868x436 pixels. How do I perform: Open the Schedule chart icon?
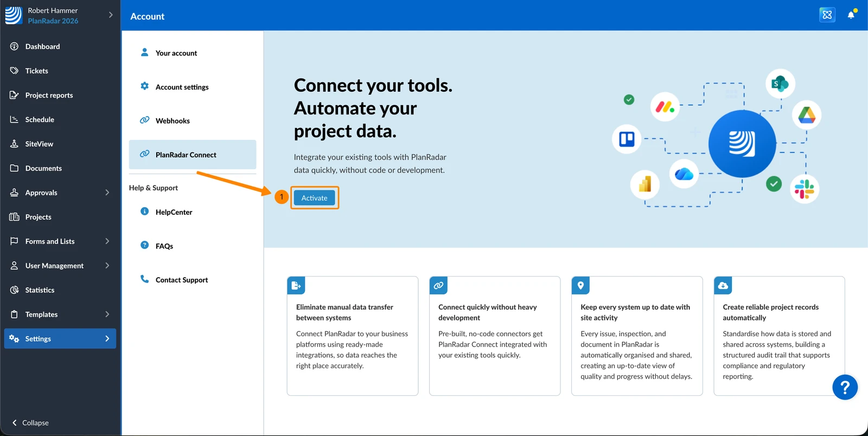click(14, 119)
